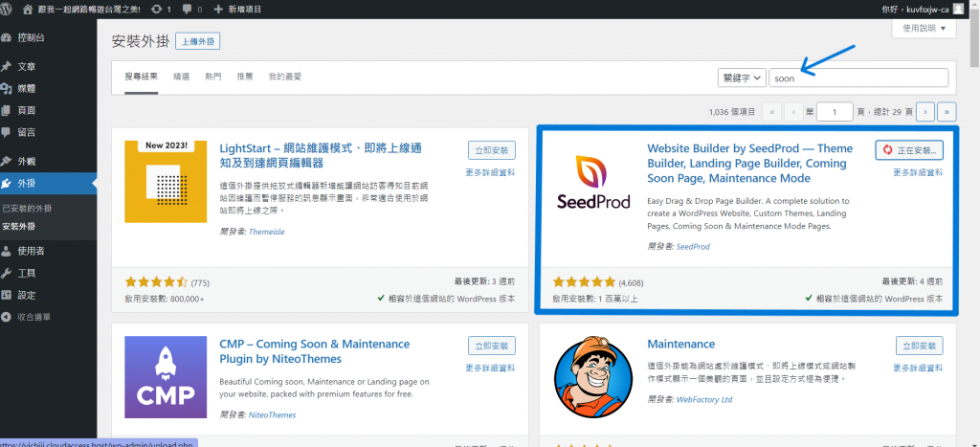Open the CMP Coming Soon title link
Viewport: 980px width, 447px height.
[314, 351]
